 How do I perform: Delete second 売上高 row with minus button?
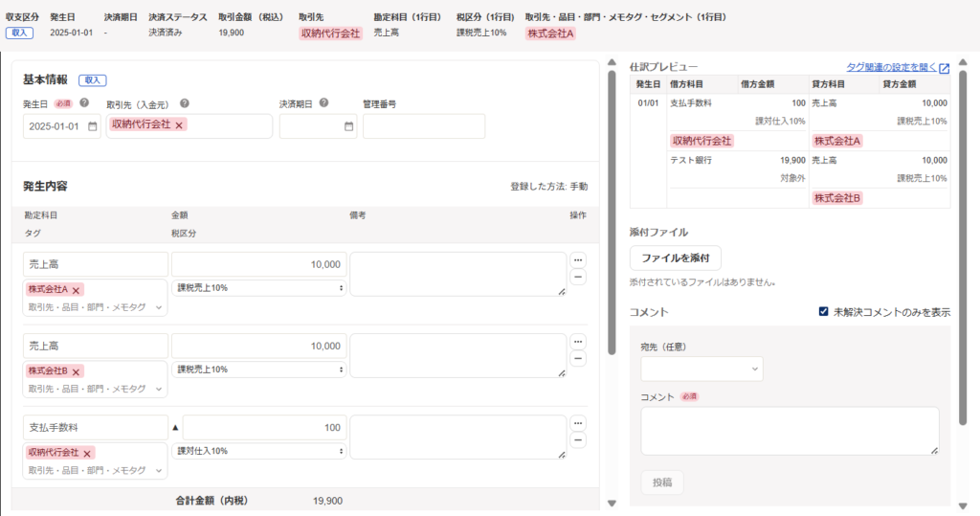578,359
